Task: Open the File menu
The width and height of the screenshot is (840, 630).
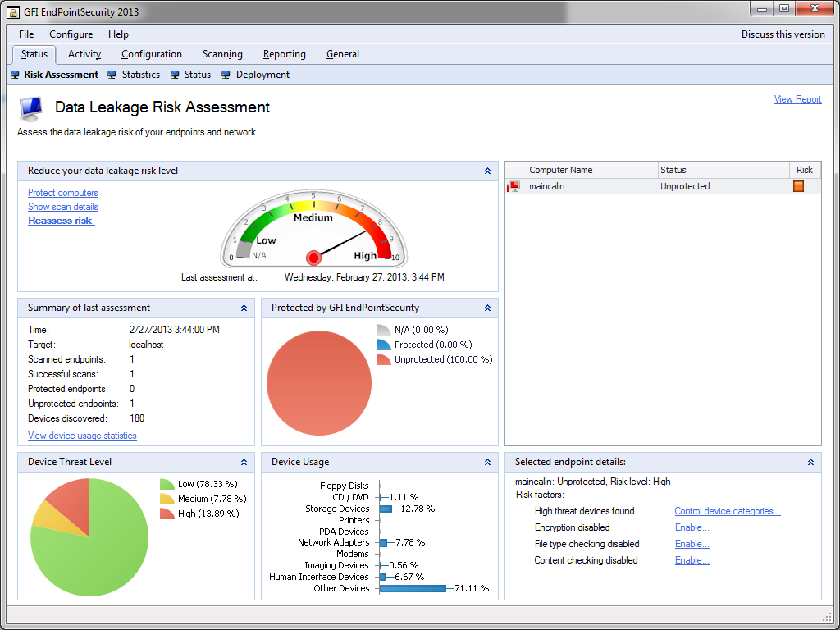Action: 26,34
